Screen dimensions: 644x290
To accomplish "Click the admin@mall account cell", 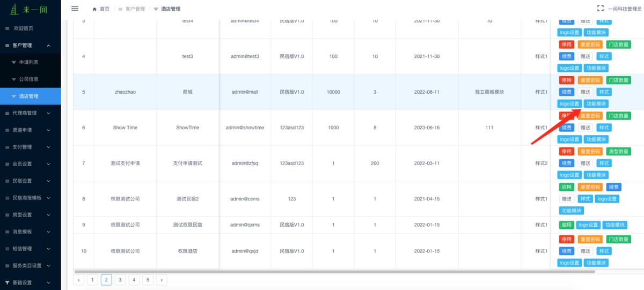I will tap(245, 92).
